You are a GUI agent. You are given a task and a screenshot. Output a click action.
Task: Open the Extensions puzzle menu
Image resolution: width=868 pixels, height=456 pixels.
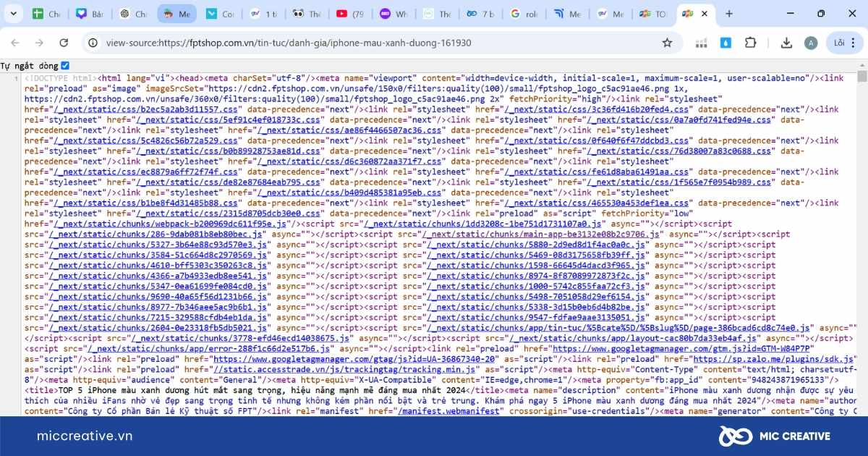[750, 43]
